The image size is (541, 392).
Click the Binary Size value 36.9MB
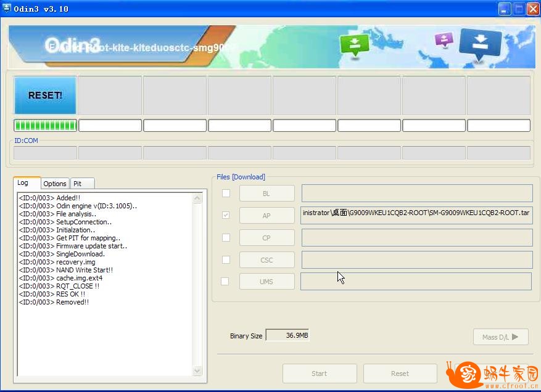pyautogui.click(x=287, y=335)
